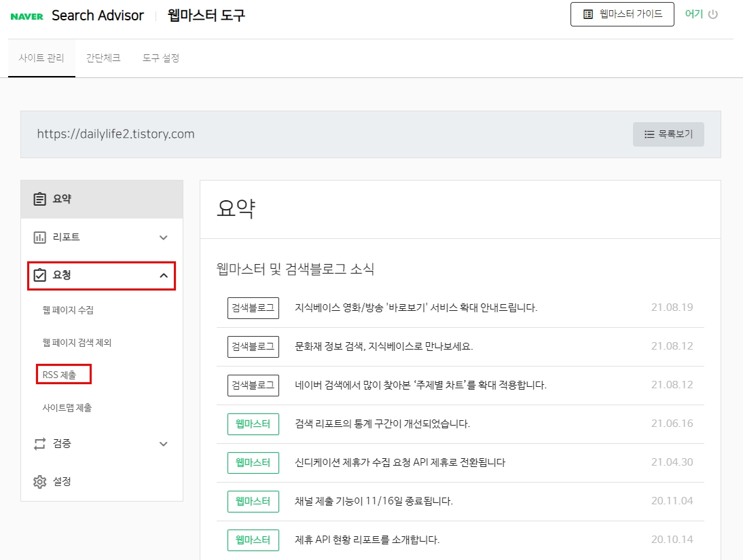Click 웹마스터 tag on 20.11.04 row
The height and width of the screenshot is (560, 743).
[253, 501]
